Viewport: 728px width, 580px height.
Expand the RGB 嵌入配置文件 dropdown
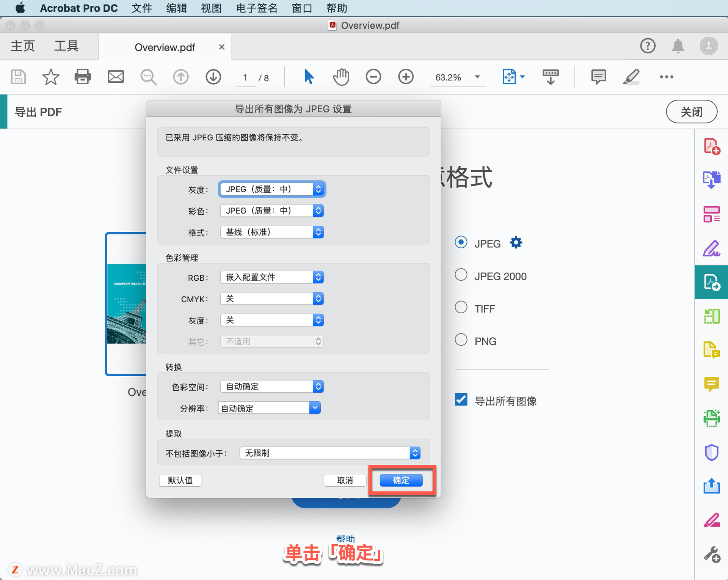[x=271, y=277]
